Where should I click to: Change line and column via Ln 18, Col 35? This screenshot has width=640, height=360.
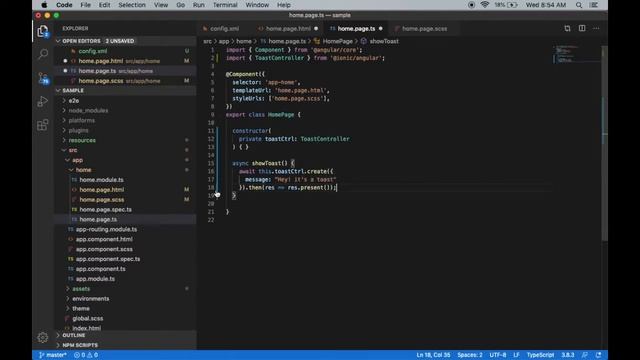coord(433,355)
